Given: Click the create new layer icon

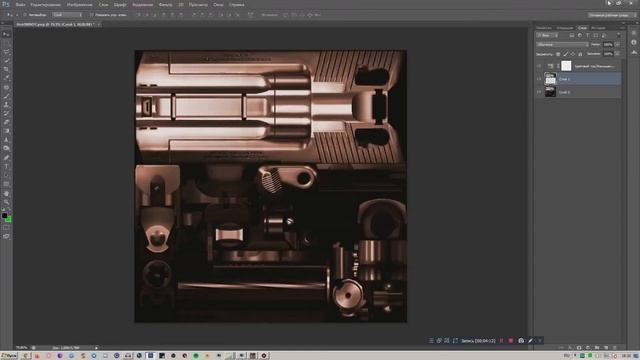Looking at the screenshot, I should click(x=606, y=347).
